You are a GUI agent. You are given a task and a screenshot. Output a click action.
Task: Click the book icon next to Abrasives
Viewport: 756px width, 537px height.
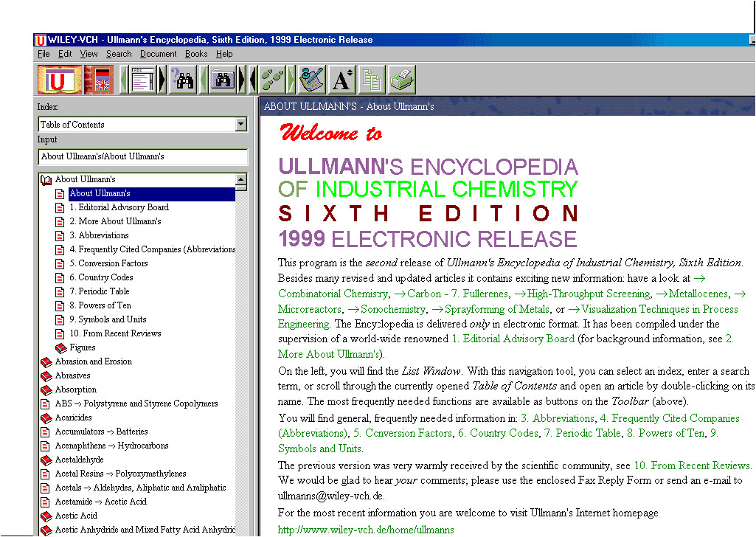coord(46,376)
